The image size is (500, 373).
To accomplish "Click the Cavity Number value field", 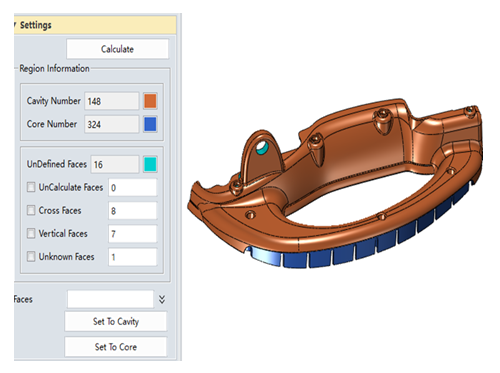I will tap(112, 101).
